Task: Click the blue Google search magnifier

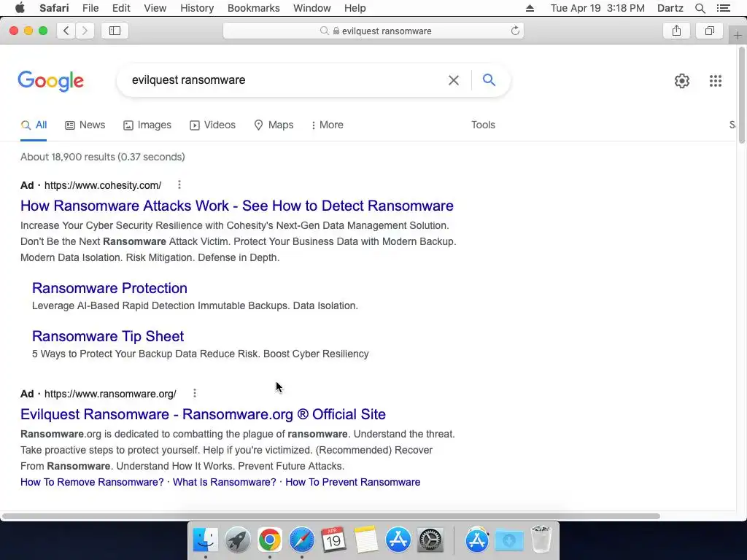Action: click(x=489, y=79)
